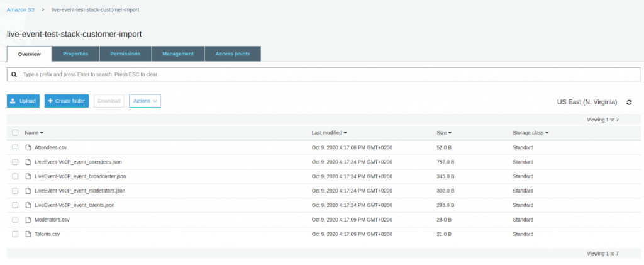
Task: Click the file icon next to Attendees.csv
Action: tap(28, 147)
